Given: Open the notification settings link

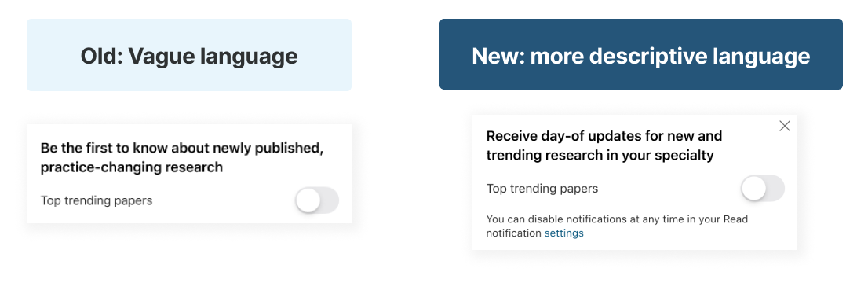Looking at the screenshot, I should coord(563,233).
